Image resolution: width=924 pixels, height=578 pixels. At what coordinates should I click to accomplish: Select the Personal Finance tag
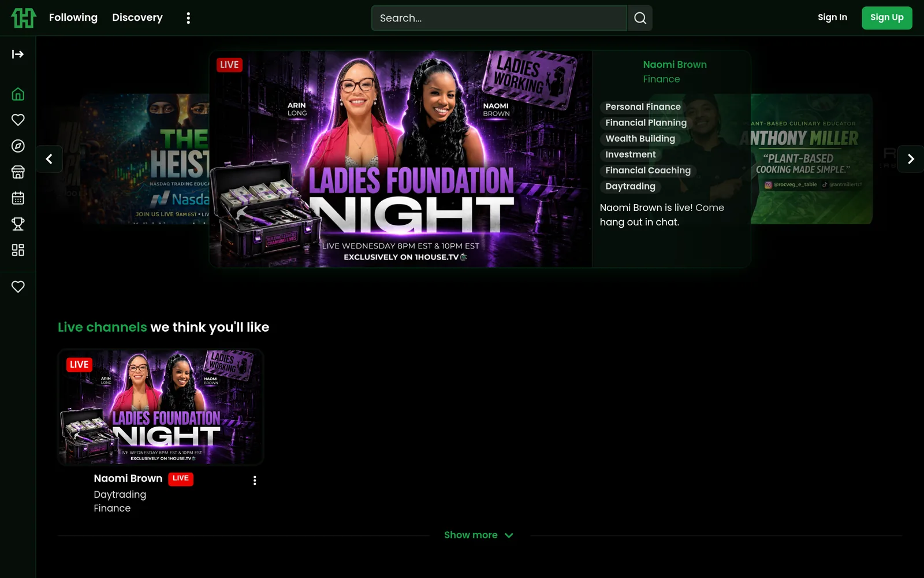click(643, 107)
